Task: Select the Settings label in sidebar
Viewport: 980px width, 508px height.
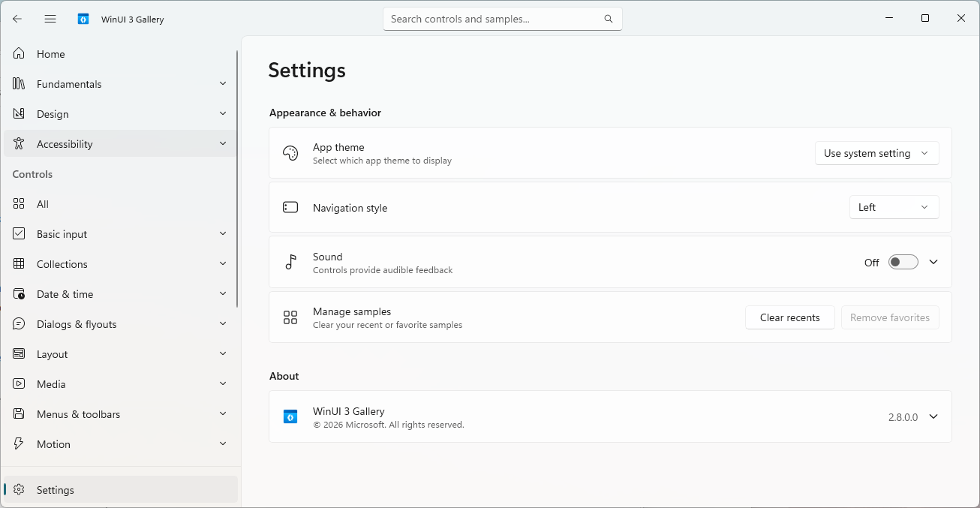Action: (56, 490)
